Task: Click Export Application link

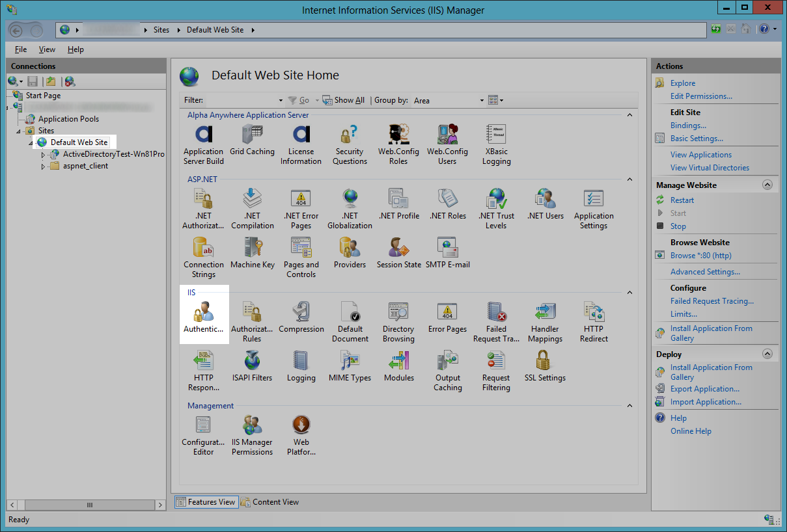Action: (705, 389)
